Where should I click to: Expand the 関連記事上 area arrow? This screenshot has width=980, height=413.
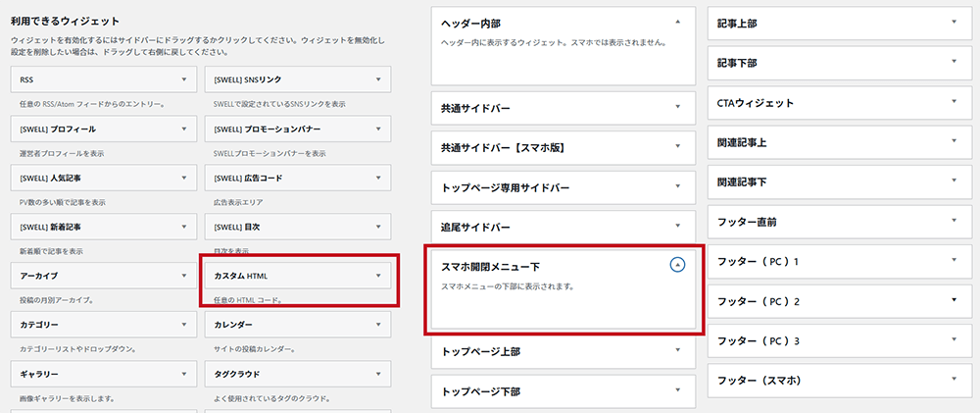(954, 141)
